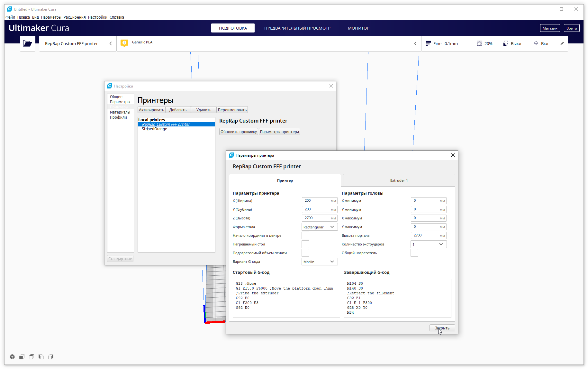Enable Подогреваемый объем печати checkbox
Image resolution: width=588 pixels, height=369 pixels.
click(305, 253)
